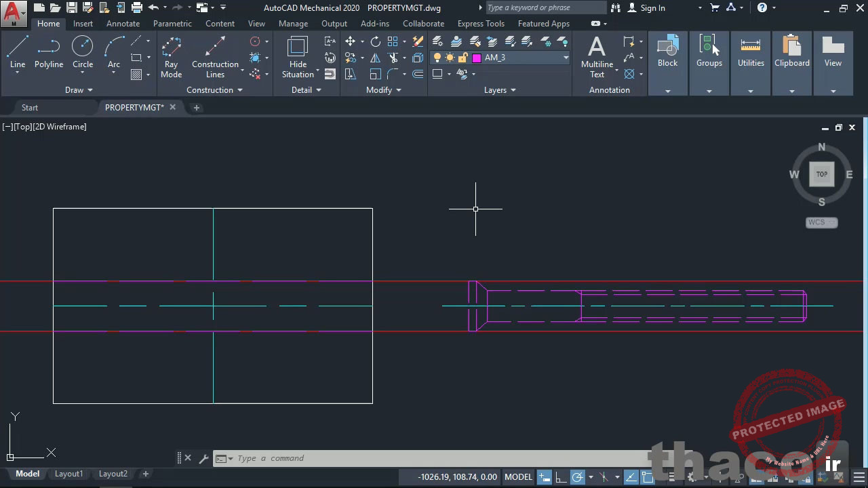Click the Erase tool
This screenshot has width=868, height=488.
pyautogui.click(x=417, y=41)
